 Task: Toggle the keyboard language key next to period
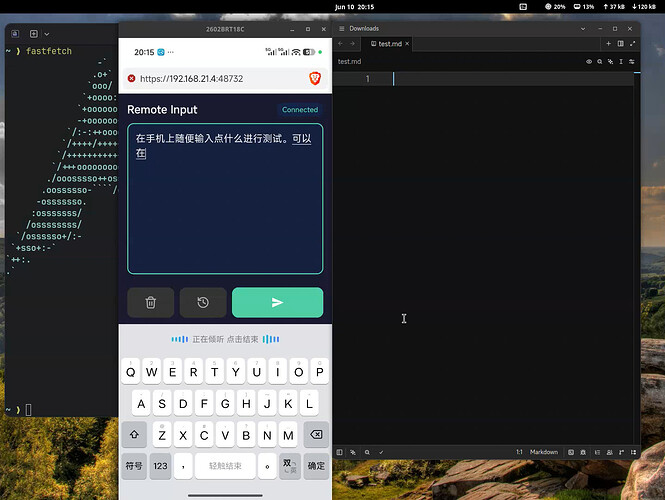290,466
